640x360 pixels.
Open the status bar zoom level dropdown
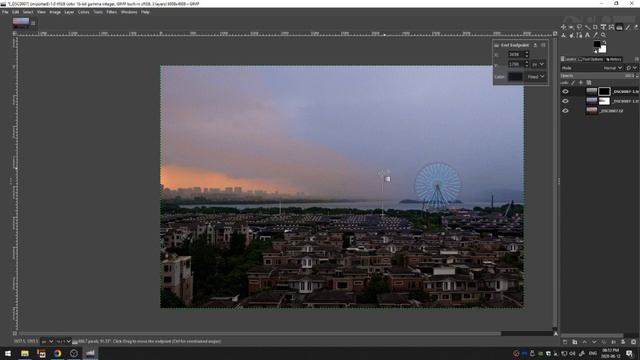63,341
